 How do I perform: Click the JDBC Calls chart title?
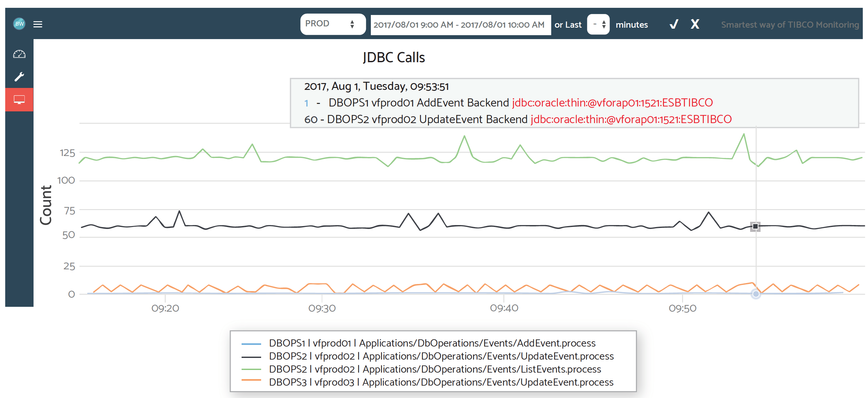(394, 58)
